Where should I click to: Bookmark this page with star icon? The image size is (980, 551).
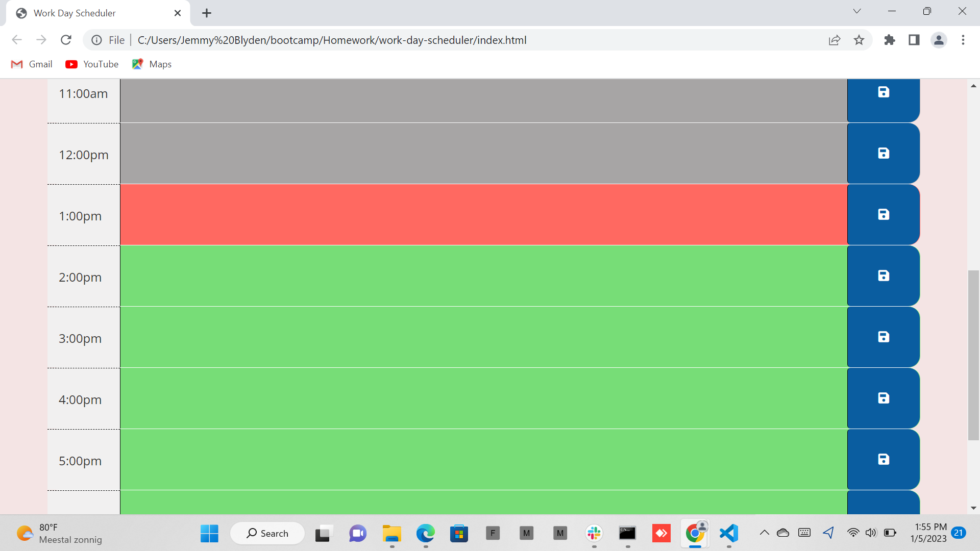[859, 40]
